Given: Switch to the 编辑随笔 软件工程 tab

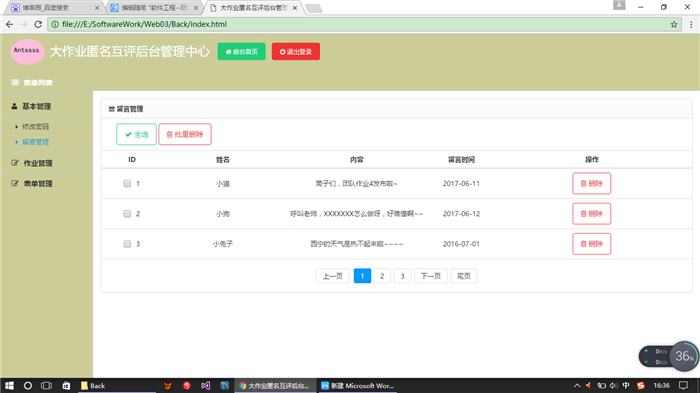Looking at the screenshot, I should point(154,8).
